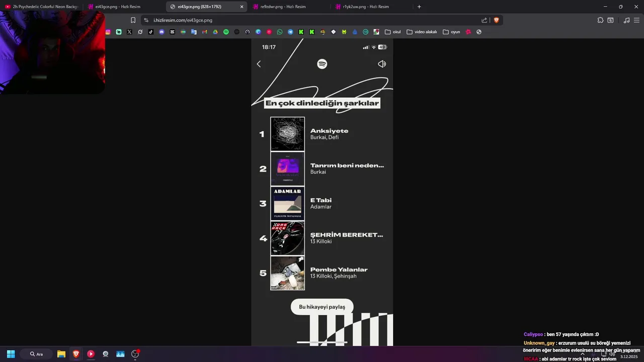This screenshot has width=644, height=362.
Task: Open the Instagram bookmark icon
Action: point(108,32)
